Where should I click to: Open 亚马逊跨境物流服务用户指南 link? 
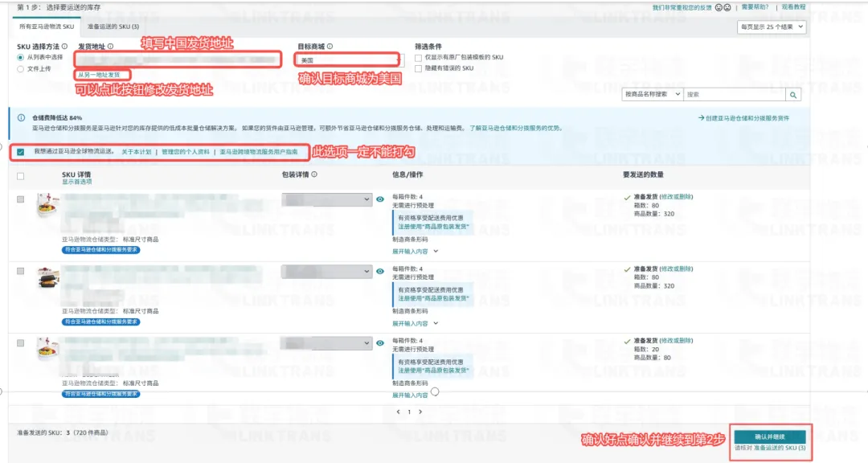[259, 152]
